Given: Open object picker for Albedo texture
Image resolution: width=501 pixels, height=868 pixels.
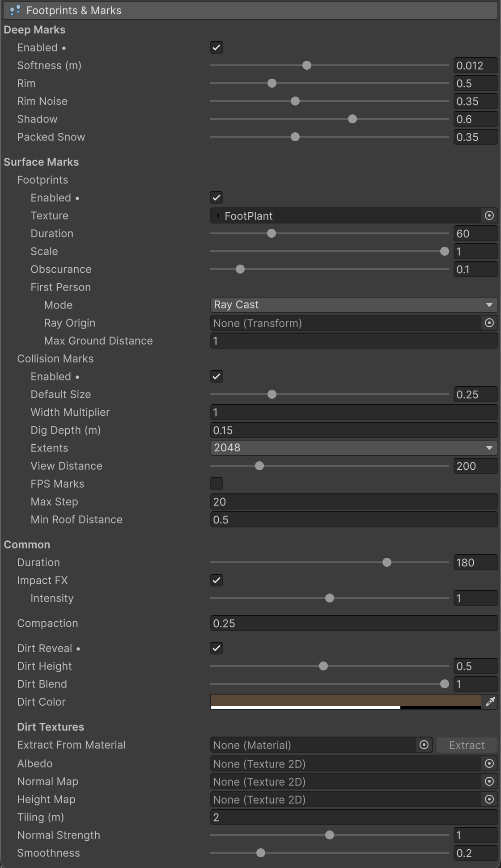Looking at the screenshot, I should tap(489, 763).
